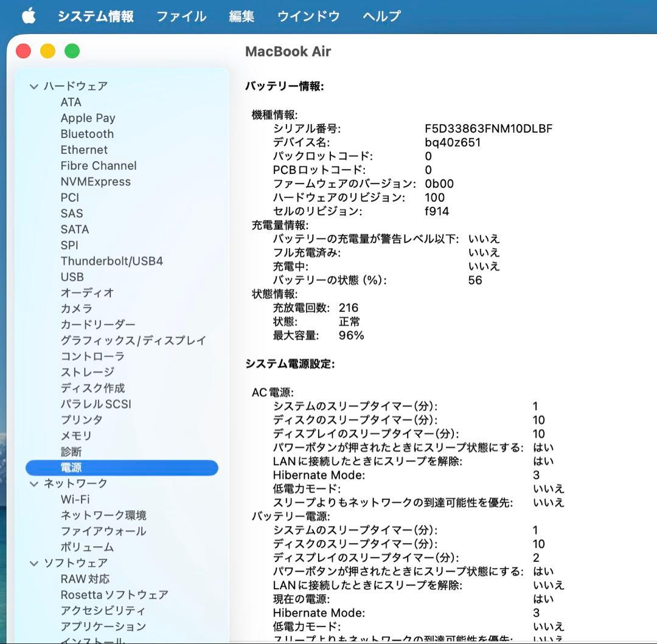The height and width of the screenshot is (644, 657).
Task: Select オーディオ in the sidebar
Action: [87, 293]
